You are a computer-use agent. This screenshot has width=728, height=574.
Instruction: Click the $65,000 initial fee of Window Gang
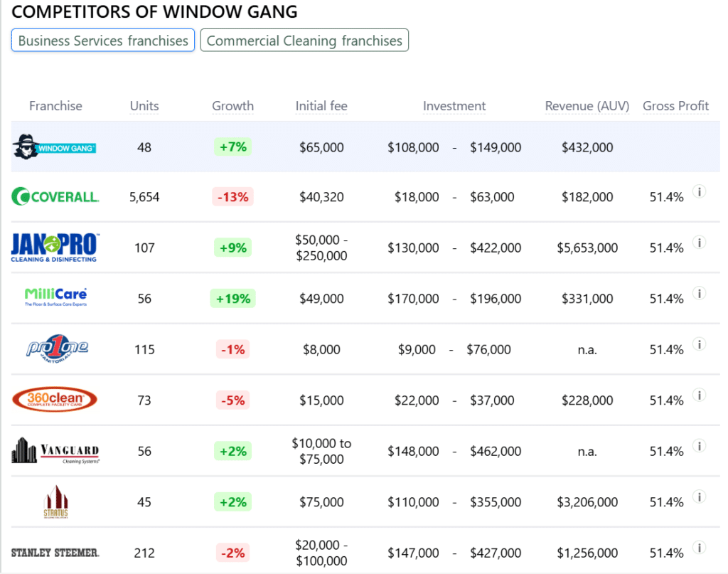[x=321, y=147]
